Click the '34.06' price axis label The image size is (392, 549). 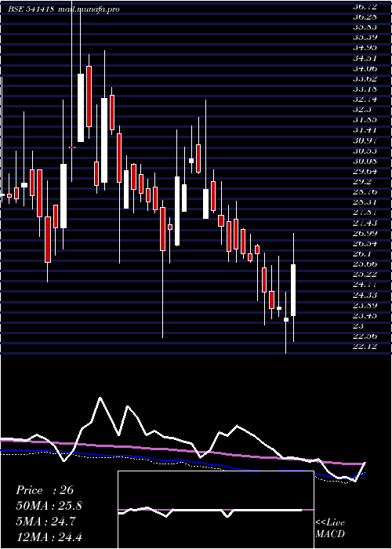point(365,68)
